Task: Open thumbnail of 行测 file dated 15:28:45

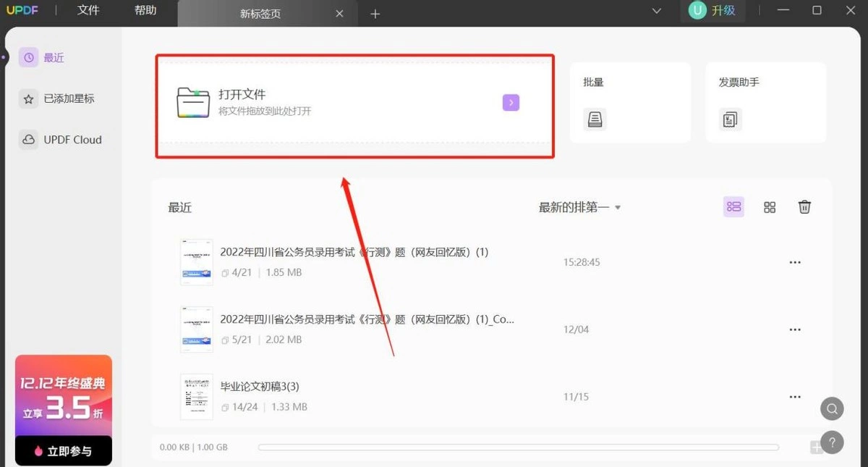Action: (197, 262)
